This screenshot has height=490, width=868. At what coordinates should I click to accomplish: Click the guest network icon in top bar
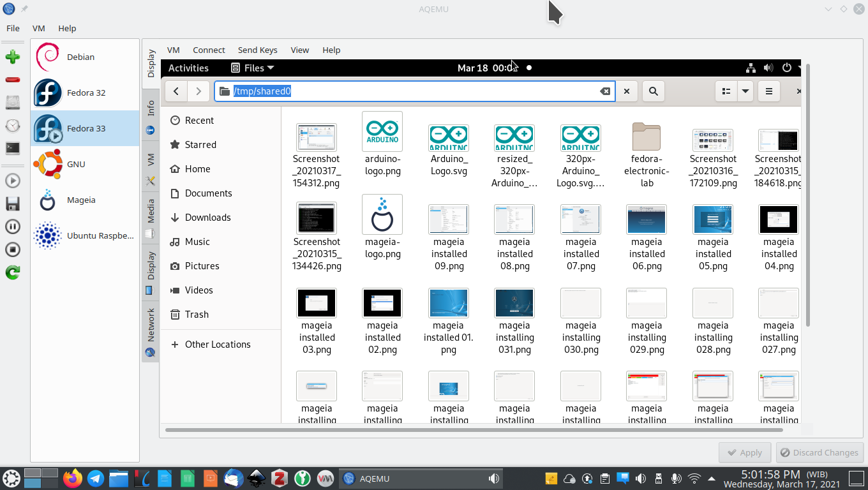pyautogui.click(x=751, y=68)
